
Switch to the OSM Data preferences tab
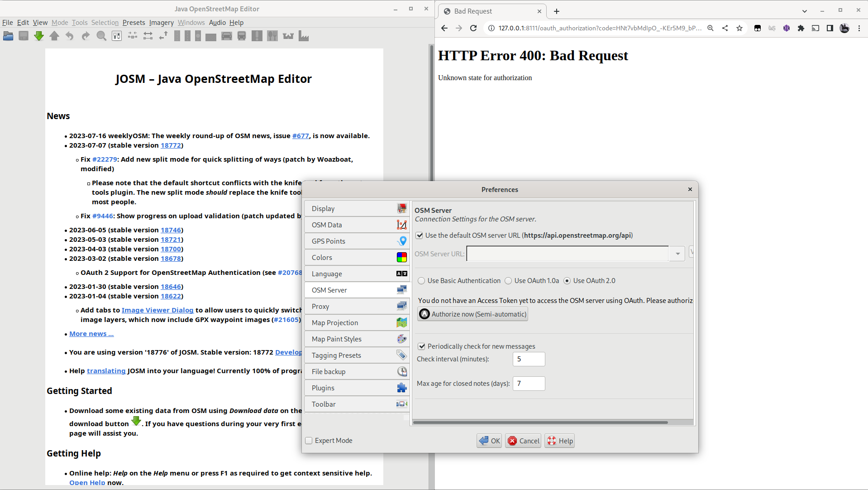[357, 225]
